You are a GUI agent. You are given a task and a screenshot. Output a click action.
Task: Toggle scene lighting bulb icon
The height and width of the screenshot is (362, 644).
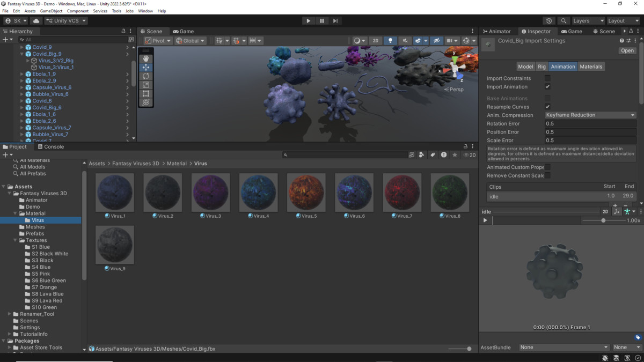point(390,41)
